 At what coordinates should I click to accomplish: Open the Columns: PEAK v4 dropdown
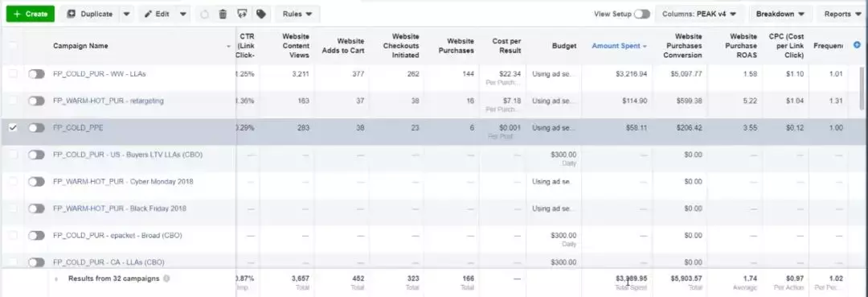pyautogui.click(x=699, y=14)
